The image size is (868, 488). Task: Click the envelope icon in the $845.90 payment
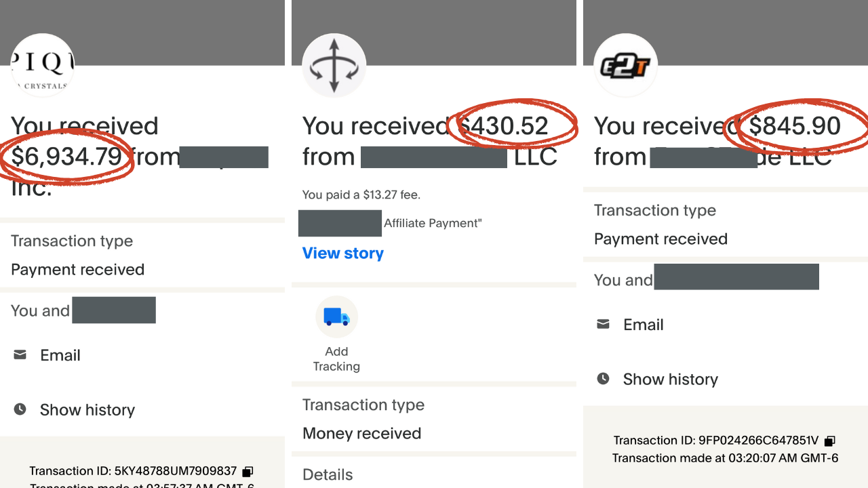click(603, 325)
